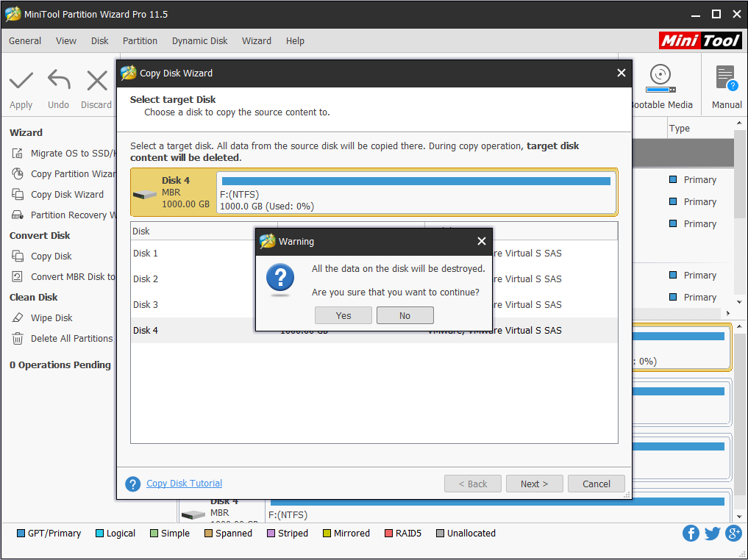Click the Striped legend color swatch
The height and width of the screenshot is (560, 748).
[x=271, y=534]
